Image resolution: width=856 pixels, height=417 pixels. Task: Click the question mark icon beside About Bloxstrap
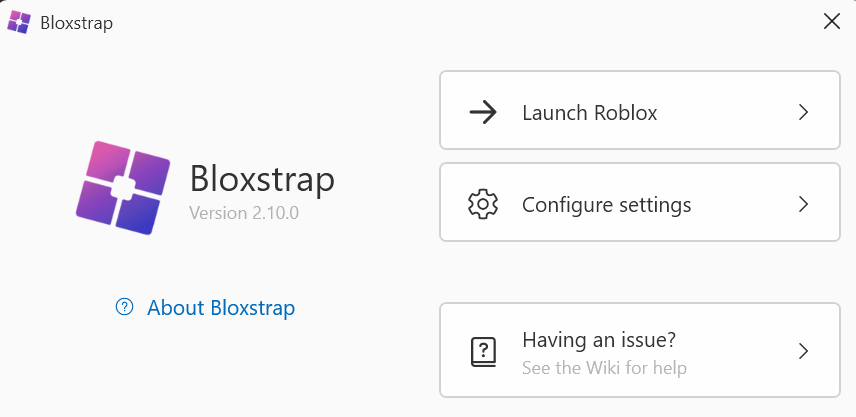tap(124, 307)
